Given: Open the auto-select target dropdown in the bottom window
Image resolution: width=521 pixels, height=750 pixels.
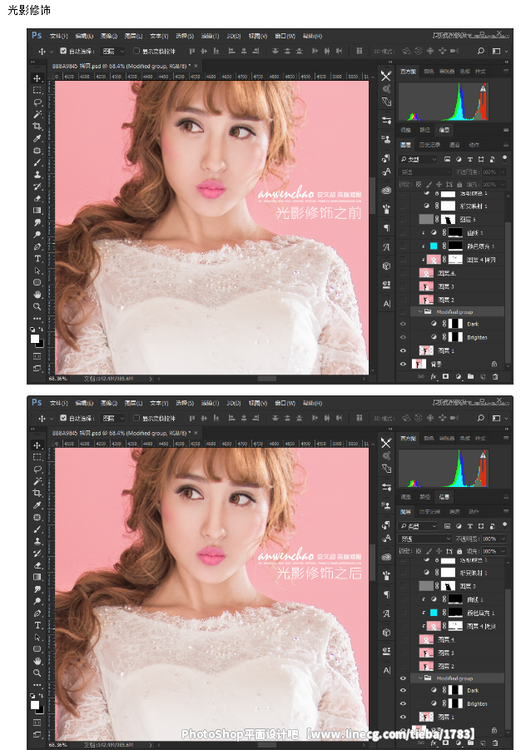Looking at the screenshot, I should [x=113, y=418].
